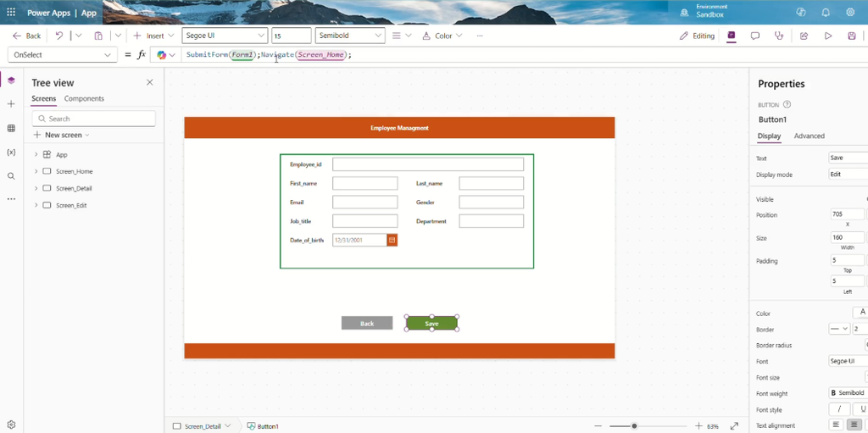Click the font size 15 field
Viewport: 868px width, 433px height.
click(x=292, y=36)
